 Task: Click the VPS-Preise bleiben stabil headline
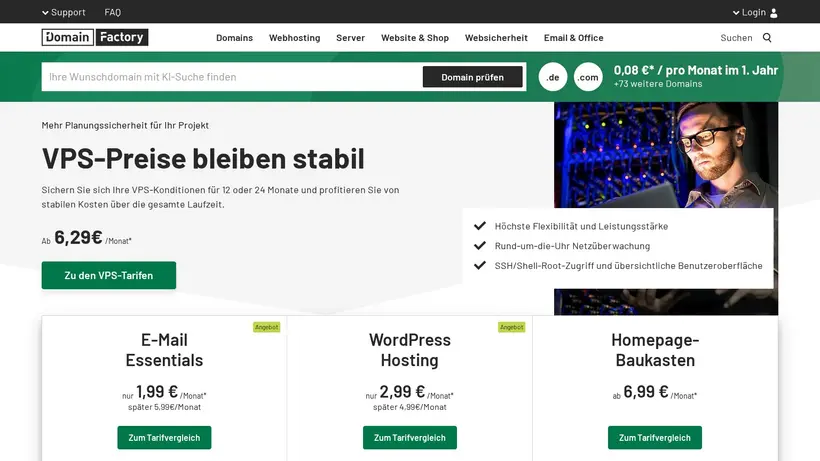(x=203, y=158)
